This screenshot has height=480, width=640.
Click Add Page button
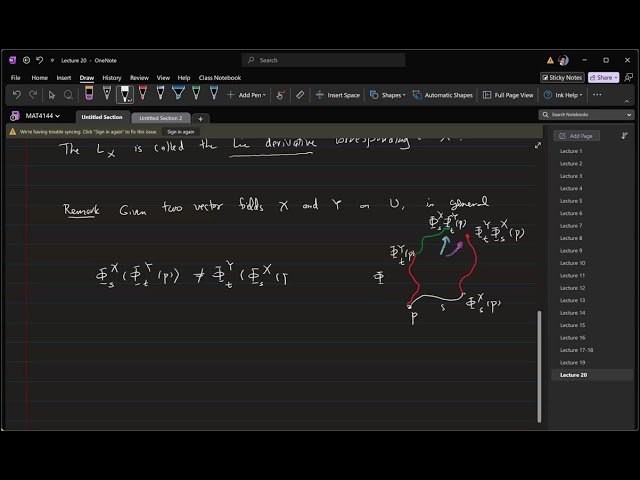point(576,136)
